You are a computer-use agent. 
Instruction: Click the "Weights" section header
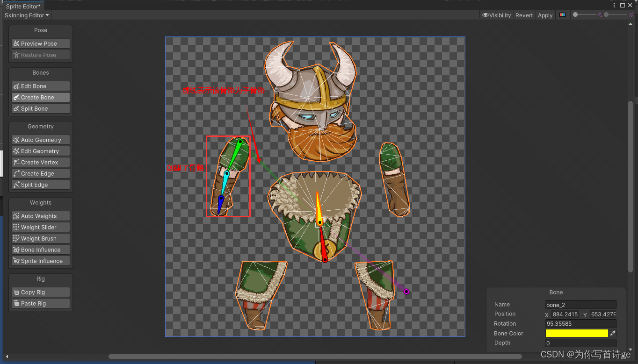[41, 202]
